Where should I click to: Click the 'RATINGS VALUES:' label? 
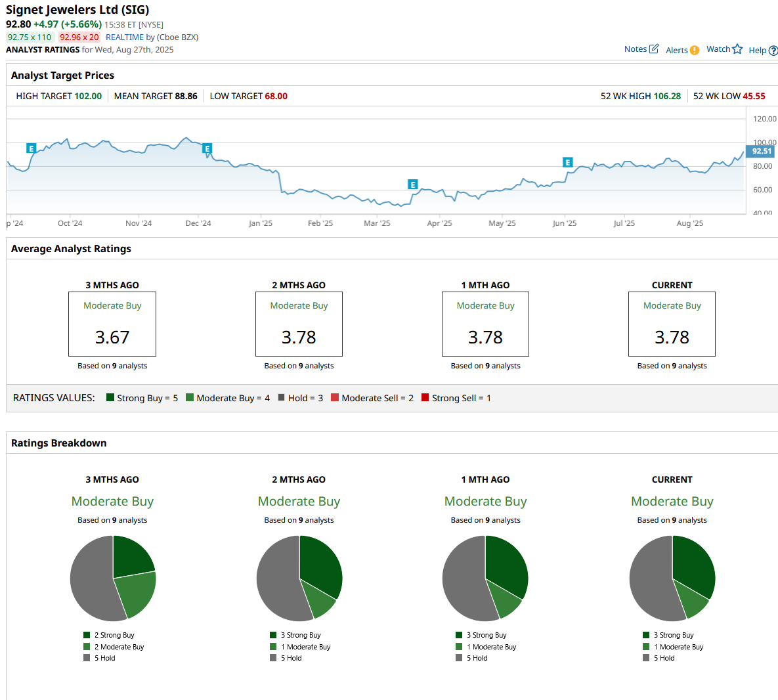[54, 398]
